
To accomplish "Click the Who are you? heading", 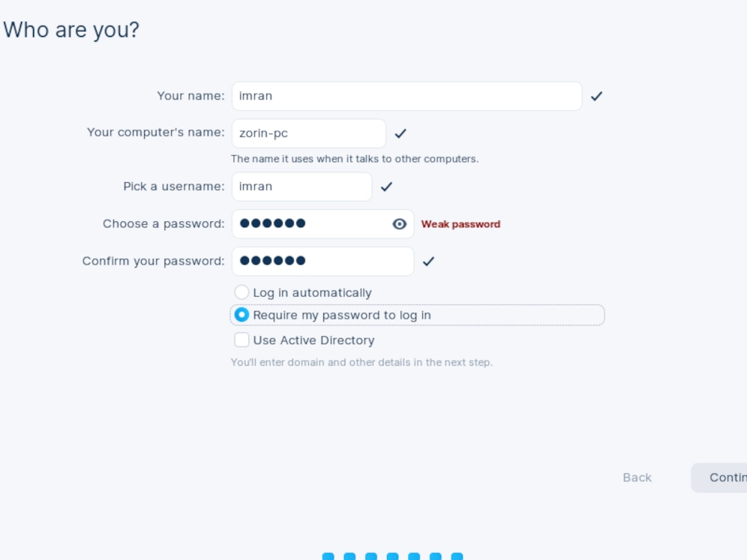I will (x=71, y=30).
